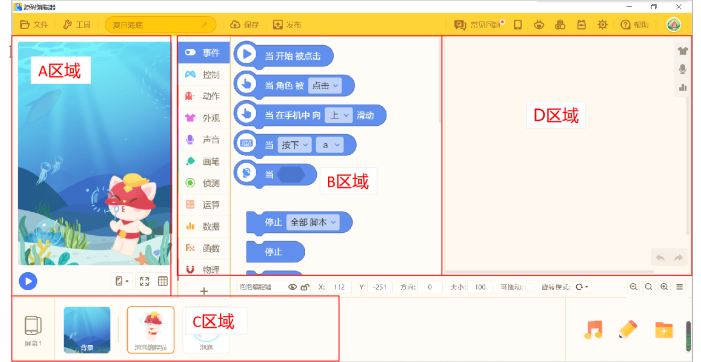Image resolution: width=701 pixels, height=362 pixels.
Task: Open the a key dropdown in the key block
Action: click(330, 145)
